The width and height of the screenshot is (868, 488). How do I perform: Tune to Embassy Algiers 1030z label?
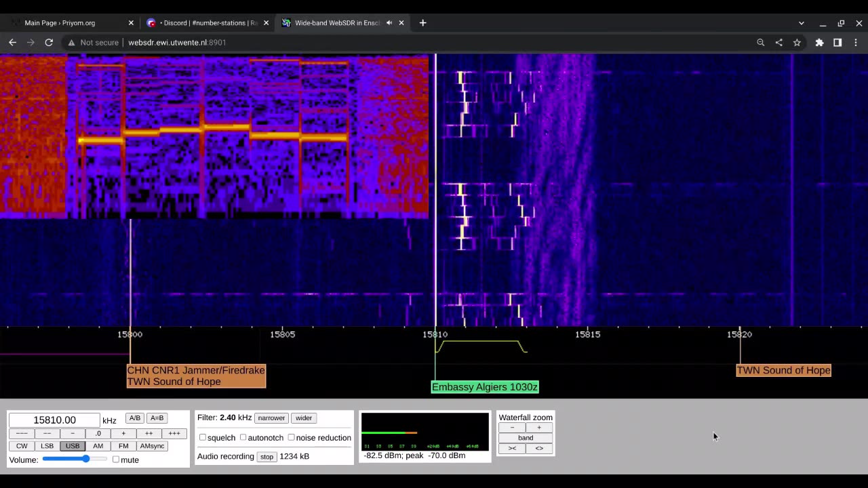[485, 387]
